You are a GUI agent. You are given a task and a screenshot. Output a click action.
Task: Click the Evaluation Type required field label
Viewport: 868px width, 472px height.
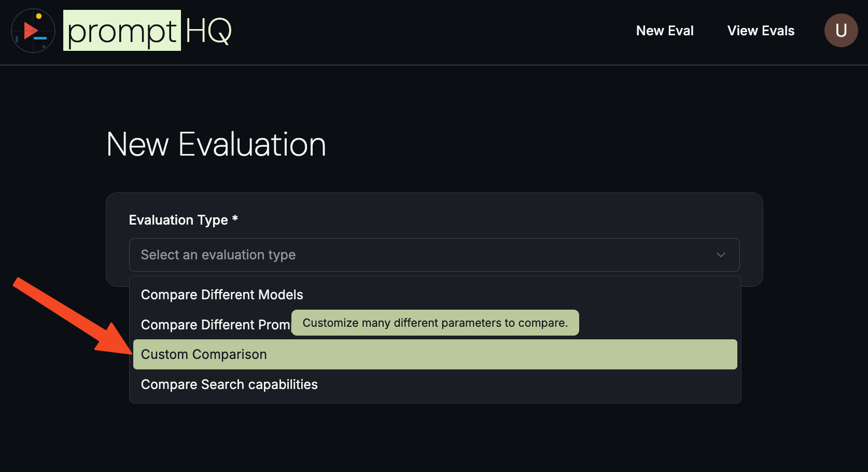coord(183,220)
